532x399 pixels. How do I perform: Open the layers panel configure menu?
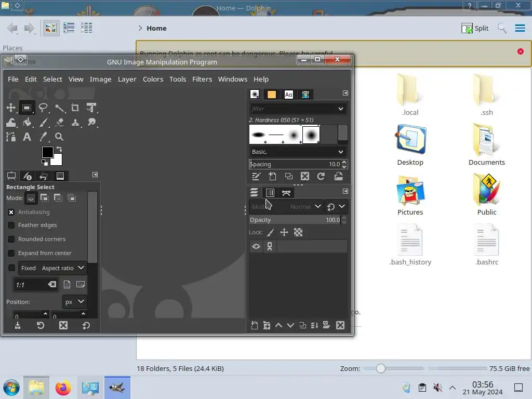[345, 191]
